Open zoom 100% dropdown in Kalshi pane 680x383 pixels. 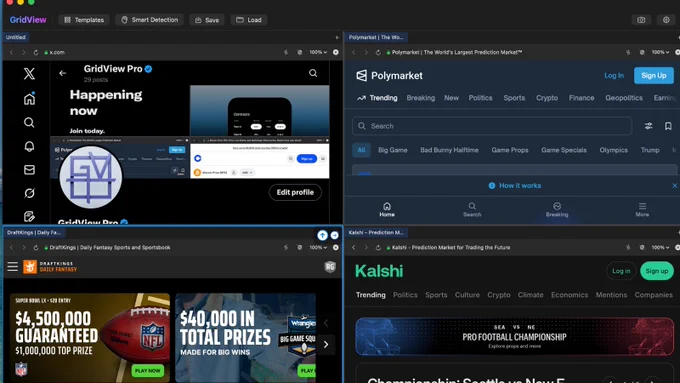(x=660, y=248)
